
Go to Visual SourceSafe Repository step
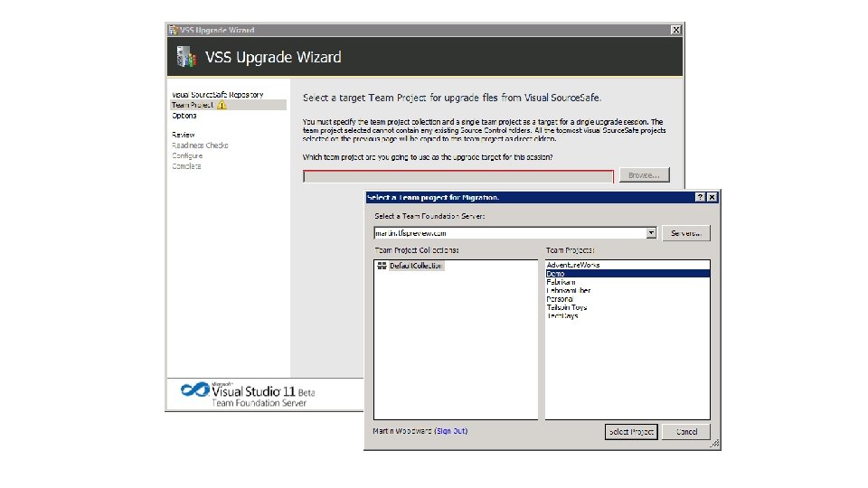tap(218, 95)
